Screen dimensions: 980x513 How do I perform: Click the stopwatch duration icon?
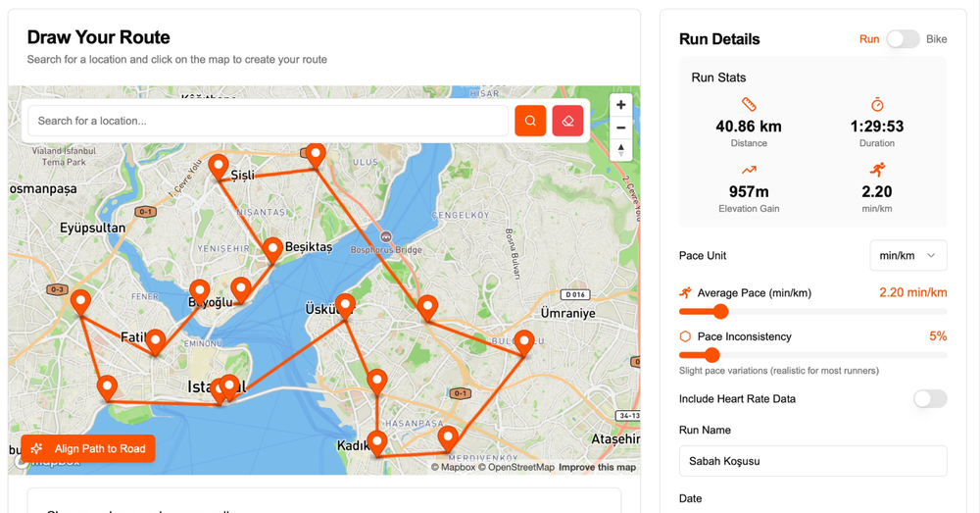[877, 105]
